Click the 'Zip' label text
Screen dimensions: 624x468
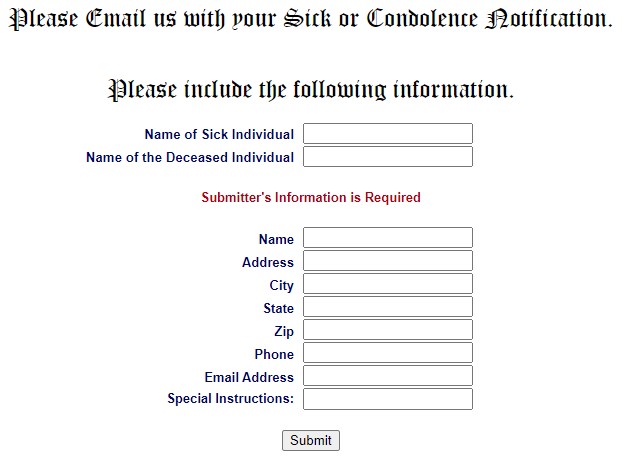[x=284, y=331]
